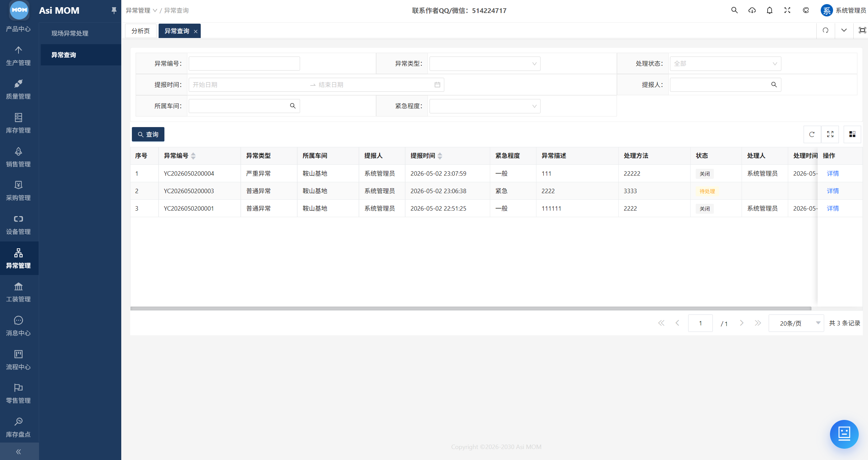Click the search icon in 提报人 field
The width and height of the screenshot is (868, 460).
click(x=774, y=85)
